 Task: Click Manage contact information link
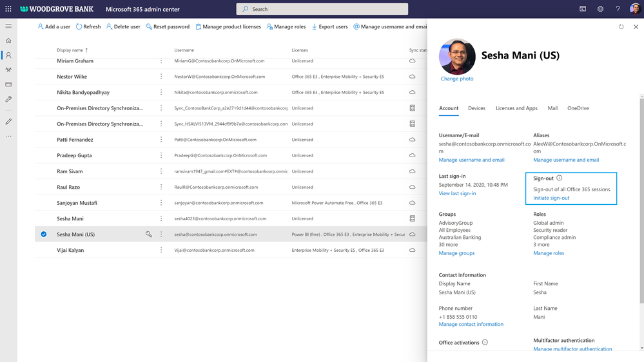coord(471,324)
